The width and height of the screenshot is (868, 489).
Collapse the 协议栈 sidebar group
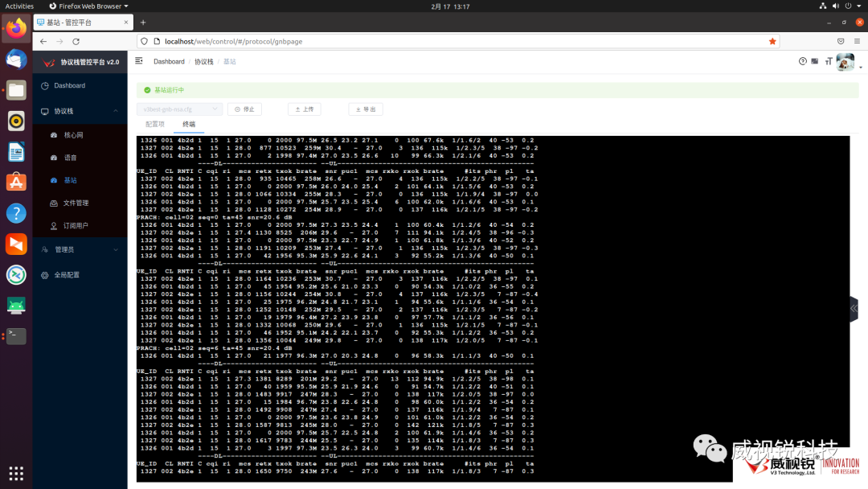tap(80, 111)
